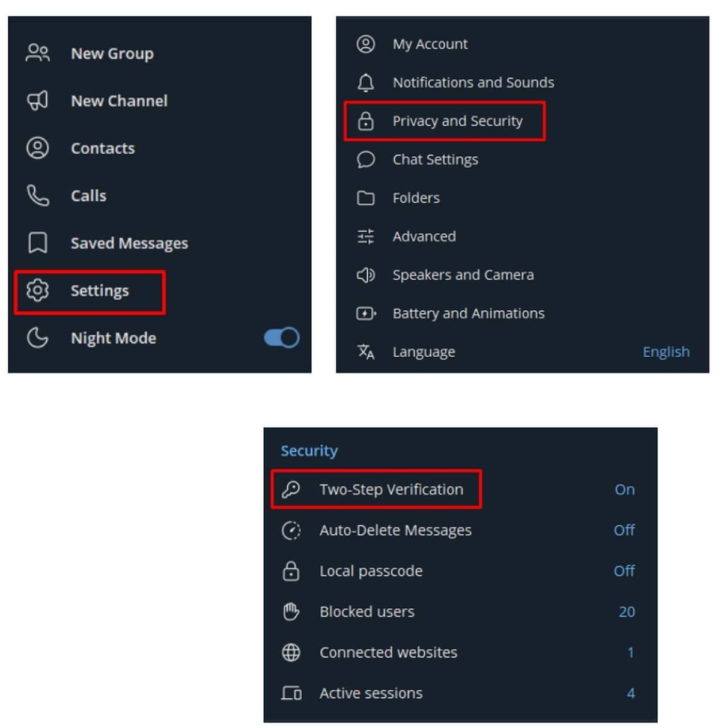The height and width of the screenshot is (728, 721).
Task: Open Chat Settings
Action: click(435, 160)
